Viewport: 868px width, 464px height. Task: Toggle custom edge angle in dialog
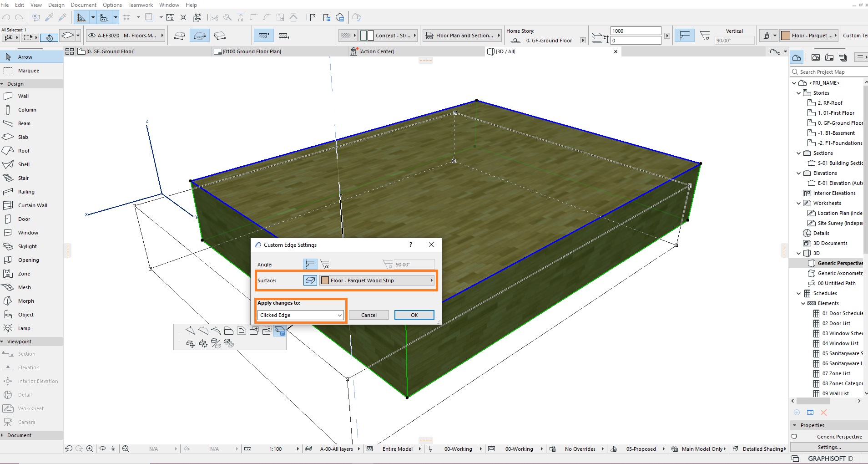[325, 264]
